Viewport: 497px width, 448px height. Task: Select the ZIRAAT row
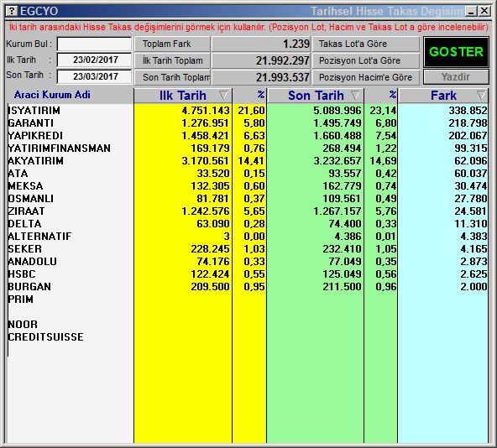(247, 211)
